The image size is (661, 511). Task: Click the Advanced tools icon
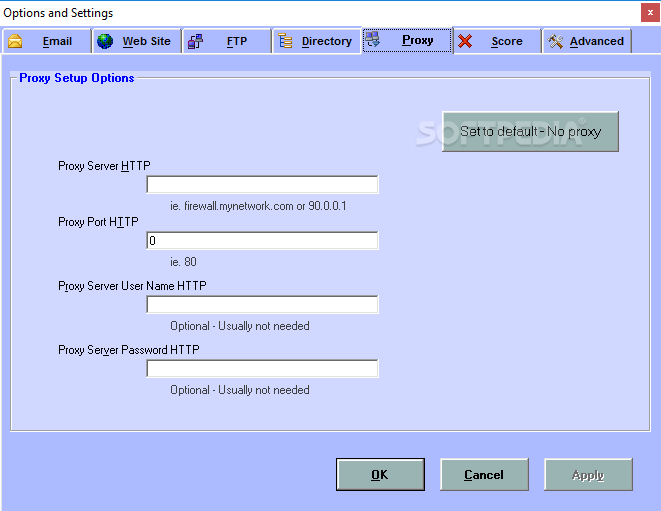pyautogui.click(x=555, y=41)
